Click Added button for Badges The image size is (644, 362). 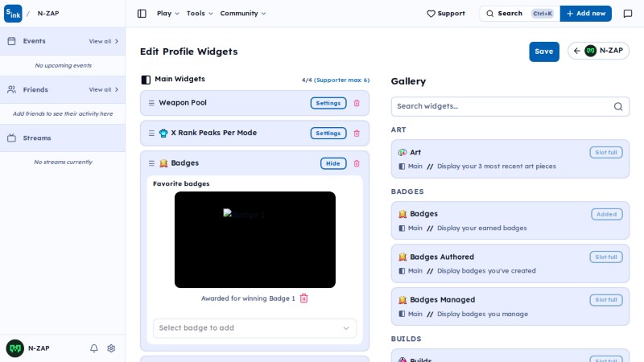pos(607,214)
